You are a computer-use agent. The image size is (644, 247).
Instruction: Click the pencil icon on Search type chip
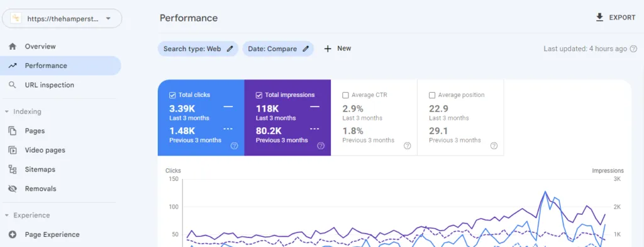click(x=230, y=49)
